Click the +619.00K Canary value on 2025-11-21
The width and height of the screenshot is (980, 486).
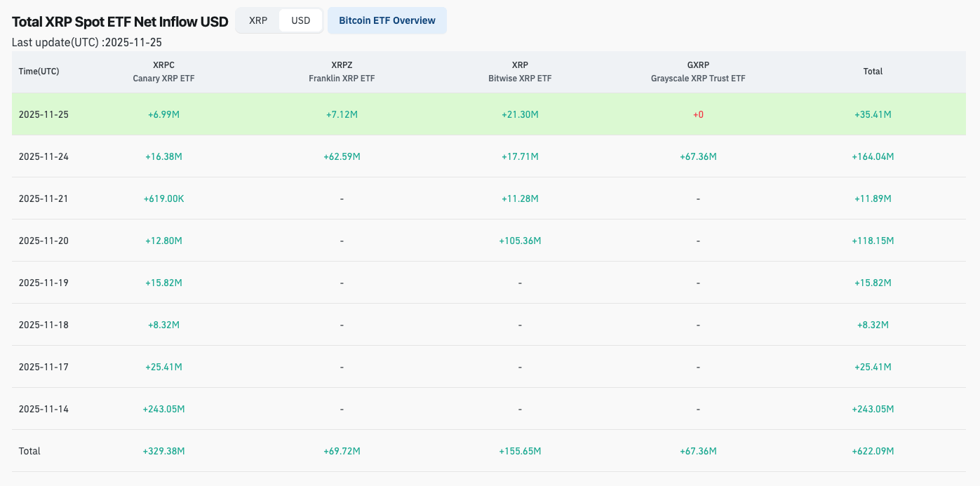pyautogui.click(x=163, y=198)
